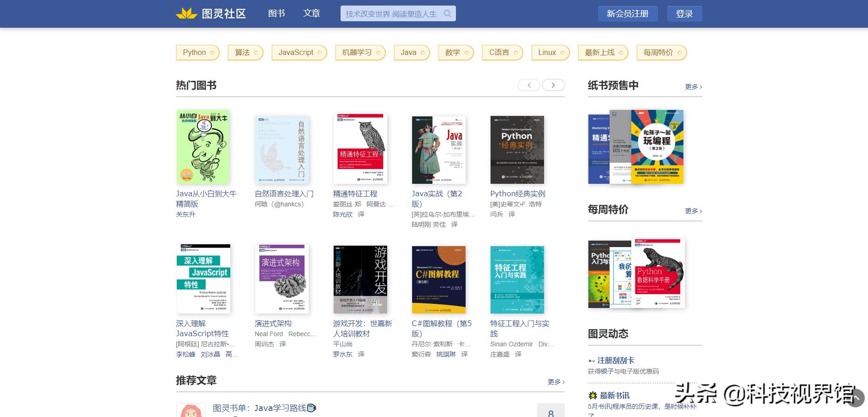Click 精通特征工程 title link
This screenshot has height=417, width=868.
coord(355,193)
